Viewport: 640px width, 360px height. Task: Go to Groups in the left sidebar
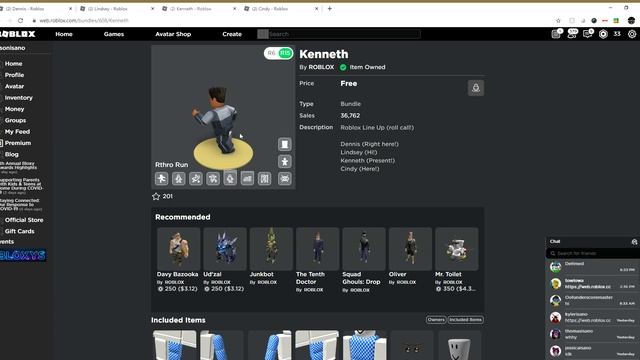click(x=15, y=120)
